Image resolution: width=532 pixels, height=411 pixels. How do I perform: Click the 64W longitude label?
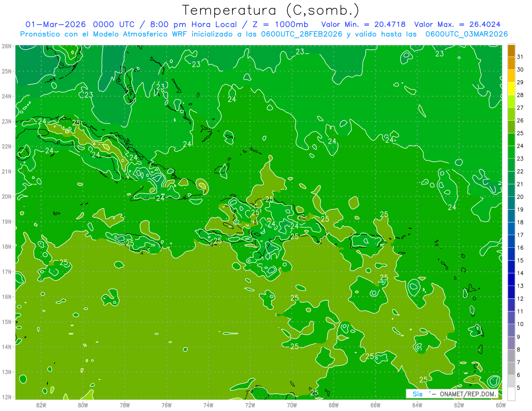[417, 405]
